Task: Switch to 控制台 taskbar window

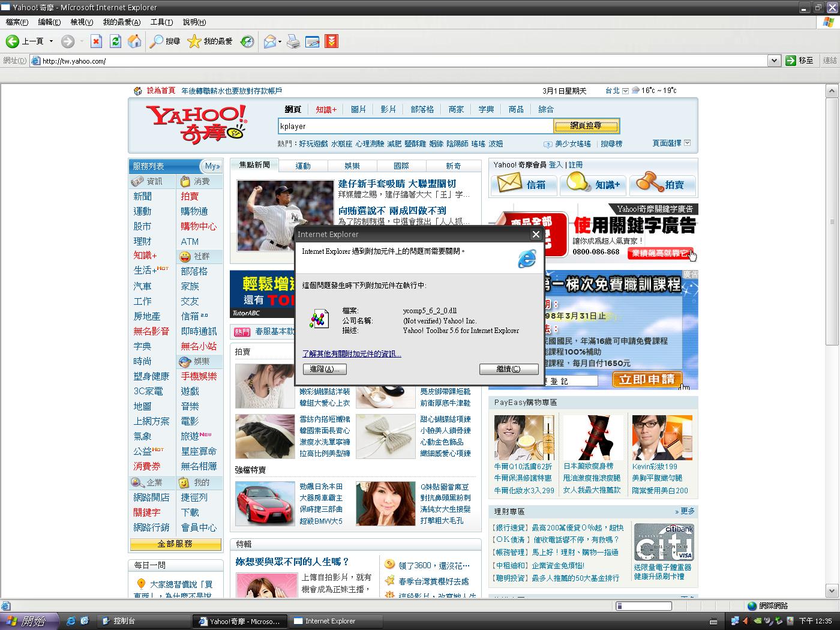Action: 143,621
